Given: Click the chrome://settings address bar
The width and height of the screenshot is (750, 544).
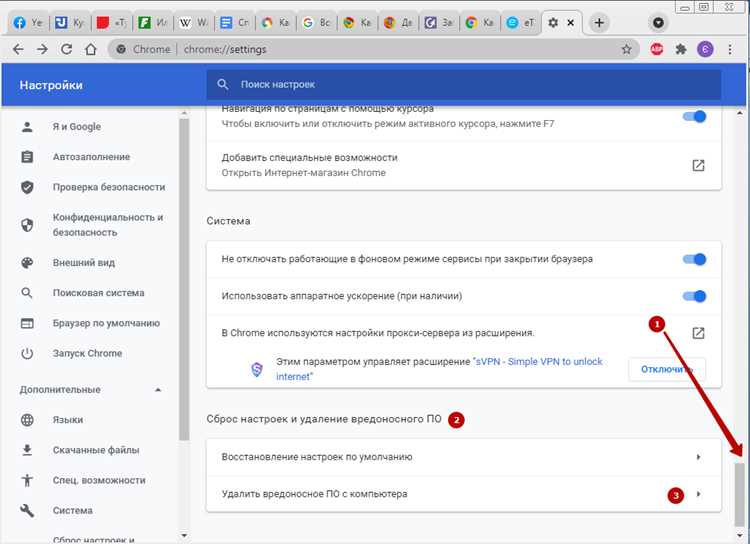Looking at the screenshot, I should (x=373, y=49).
